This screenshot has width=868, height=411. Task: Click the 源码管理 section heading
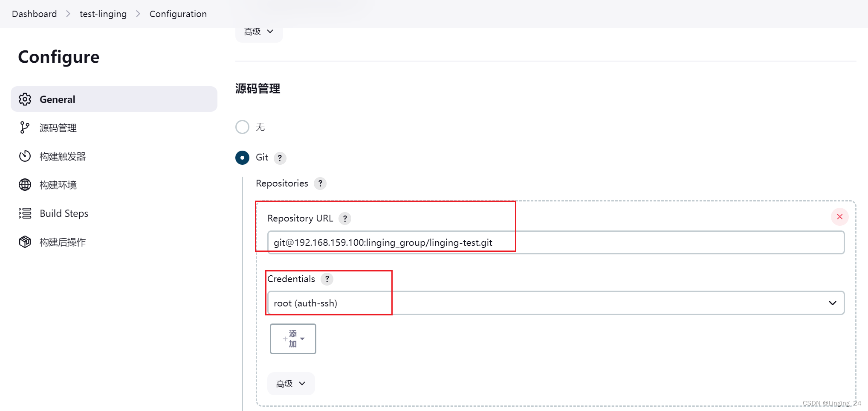click(258, 88)
